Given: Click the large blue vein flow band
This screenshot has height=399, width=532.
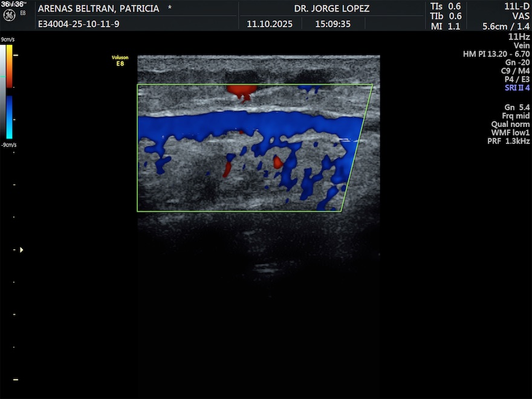Looking at the screenshot, I should [242, 125].
